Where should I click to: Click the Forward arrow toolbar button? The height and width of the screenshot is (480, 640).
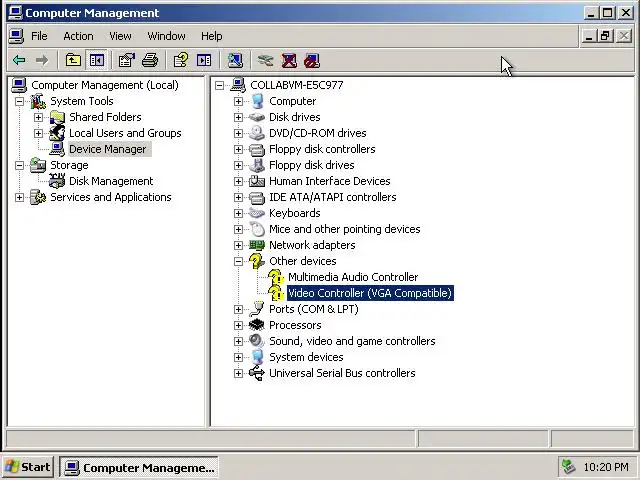point(42,60)
